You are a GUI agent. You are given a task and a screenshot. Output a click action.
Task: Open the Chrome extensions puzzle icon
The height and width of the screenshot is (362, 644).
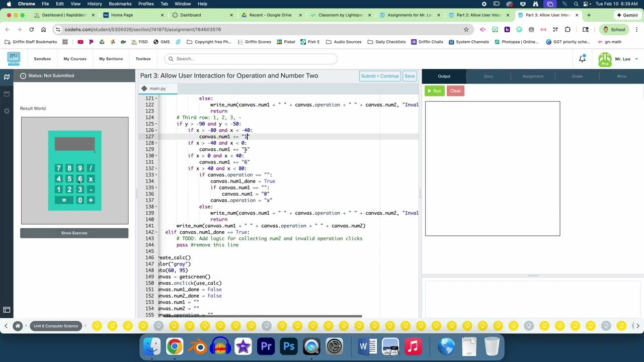pos(568,30)
